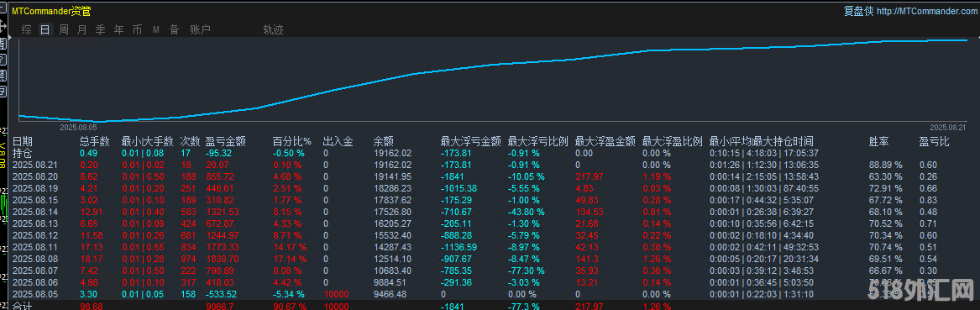Click the chart end date 2025.08.21 label
Screen dimensions: 980x310
click(x=947, y=127)
